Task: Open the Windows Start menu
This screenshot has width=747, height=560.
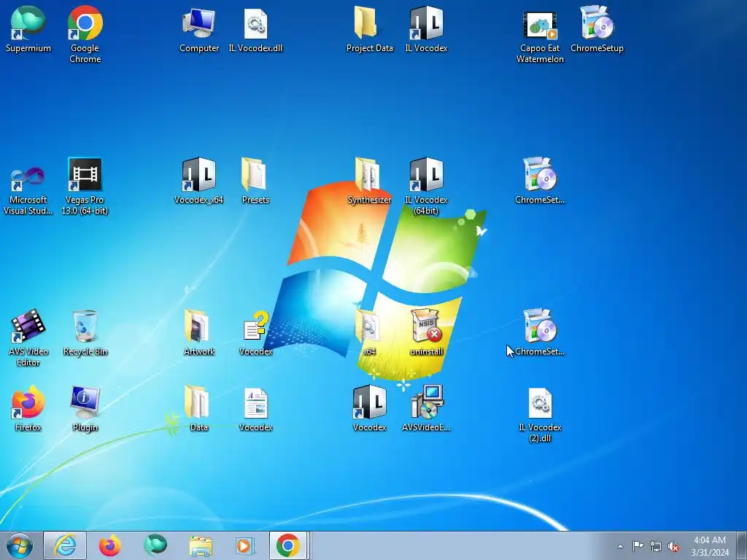Action: pos(20,545)
